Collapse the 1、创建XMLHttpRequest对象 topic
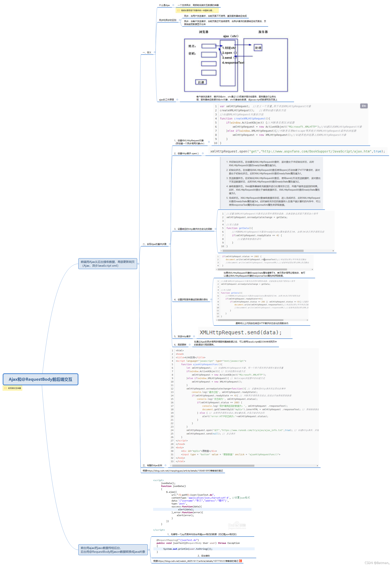 (209, 142)
